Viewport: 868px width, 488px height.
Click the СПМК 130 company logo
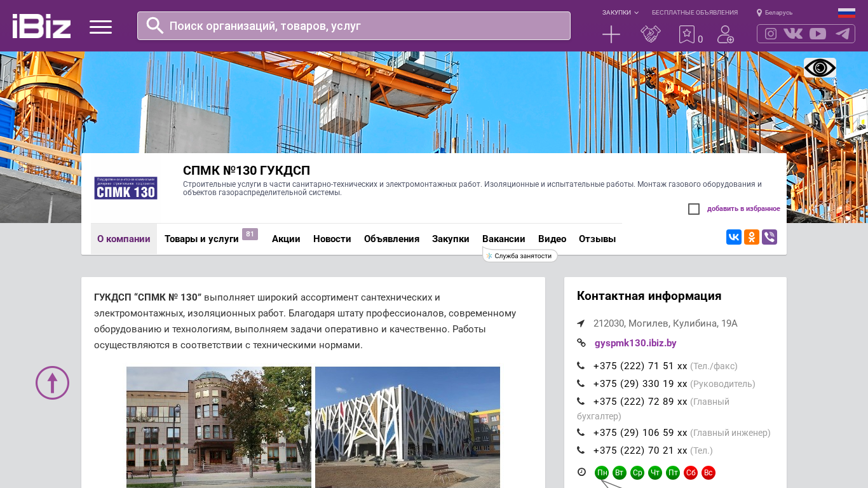126,188
